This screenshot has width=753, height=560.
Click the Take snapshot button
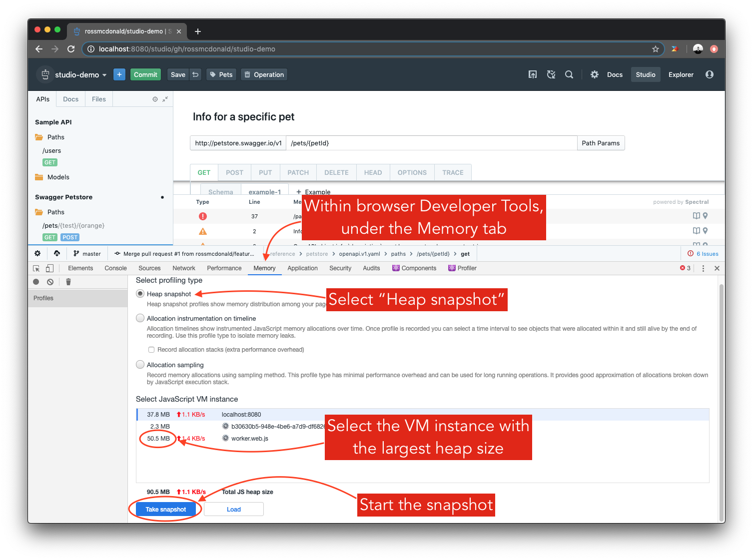(166, 509)
